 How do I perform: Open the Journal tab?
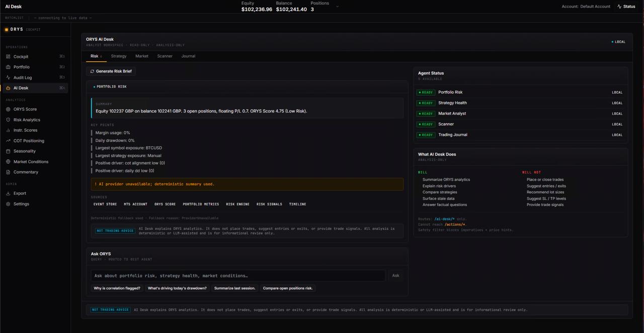tap(188, 56)
